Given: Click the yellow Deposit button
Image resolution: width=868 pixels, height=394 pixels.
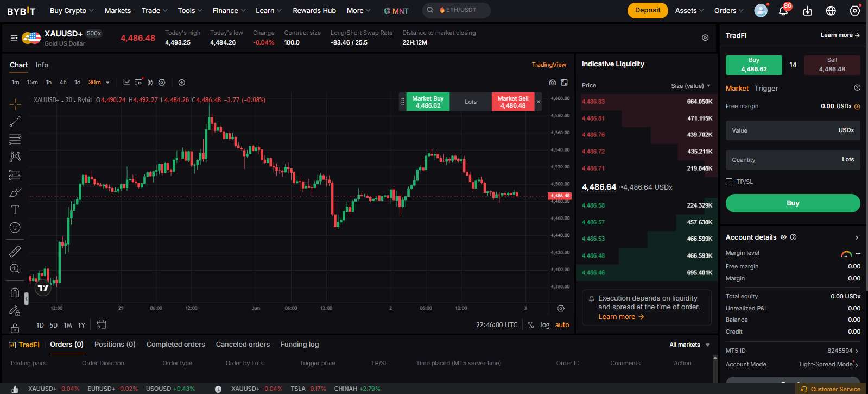Looking at the screenshot, I should [648, 10].
